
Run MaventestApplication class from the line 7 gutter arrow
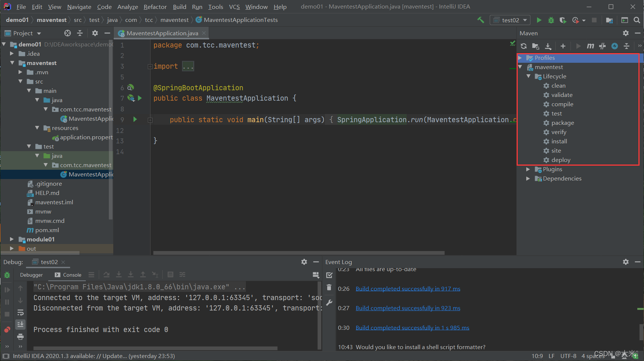point(140,98)
